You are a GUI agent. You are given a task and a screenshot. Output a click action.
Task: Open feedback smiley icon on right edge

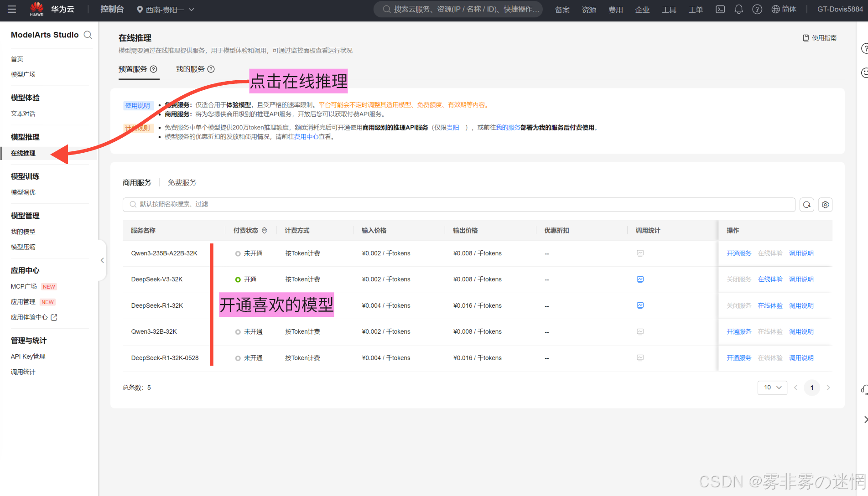(864, 72)
